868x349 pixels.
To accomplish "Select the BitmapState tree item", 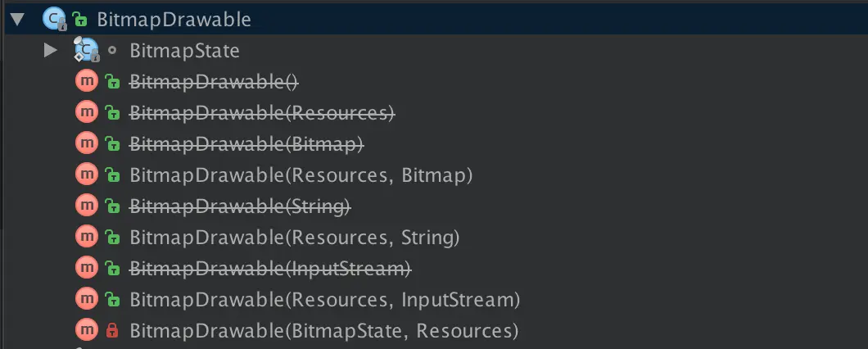I will 184,50.
